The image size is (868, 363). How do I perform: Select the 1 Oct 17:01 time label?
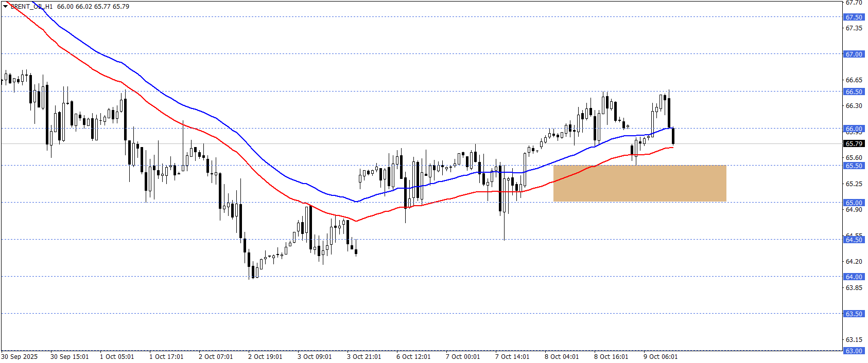tap(166, 356)
